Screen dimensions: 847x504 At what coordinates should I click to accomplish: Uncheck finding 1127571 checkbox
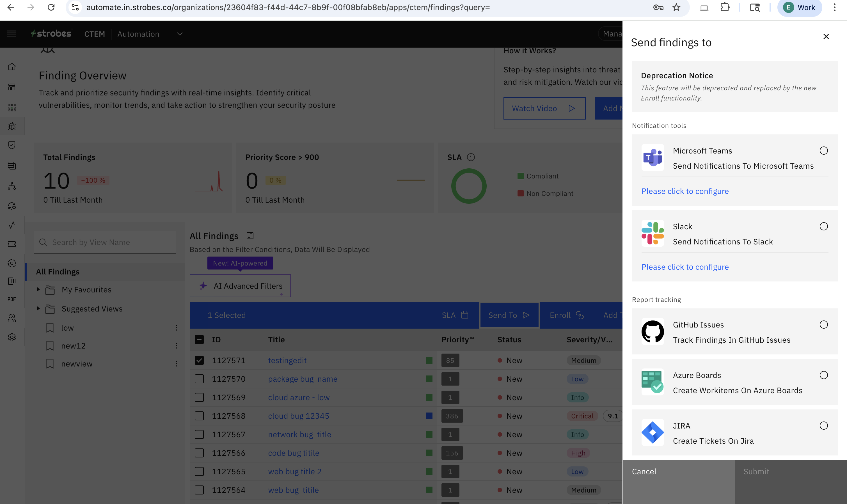point(199,360)
